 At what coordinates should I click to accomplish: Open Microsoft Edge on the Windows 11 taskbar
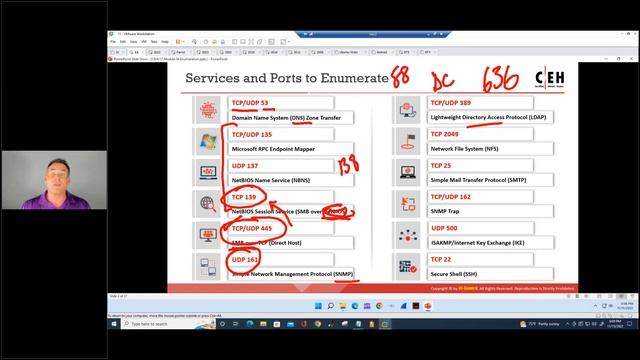click(355, 306)
